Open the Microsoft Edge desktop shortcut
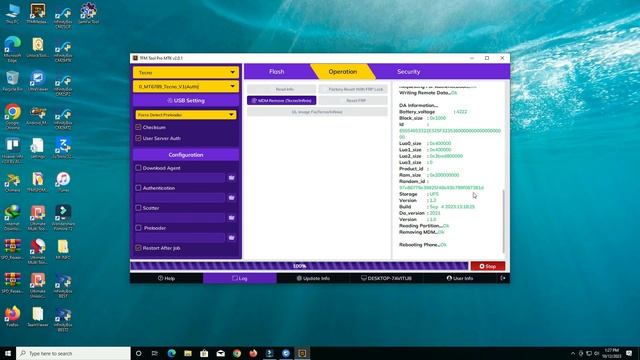 tap(12, 50)
